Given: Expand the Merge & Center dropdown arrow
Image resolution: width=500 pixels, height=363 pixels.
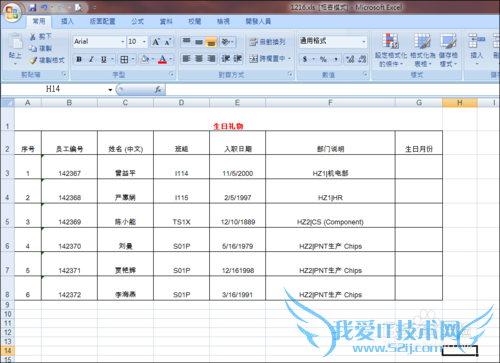Looking at the screenshot, I should 289,59.
